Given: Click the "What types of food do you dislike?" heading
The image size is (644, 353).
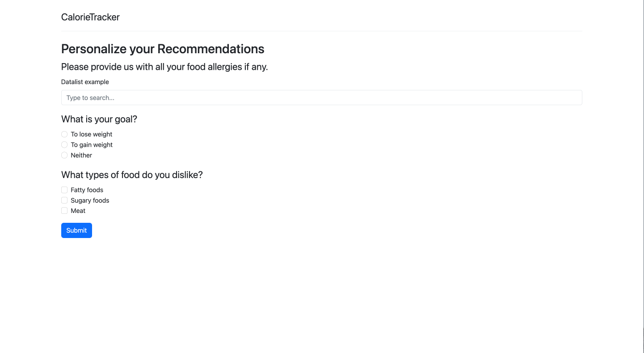Looking at the screenshot, I should [x=131, y=174].
